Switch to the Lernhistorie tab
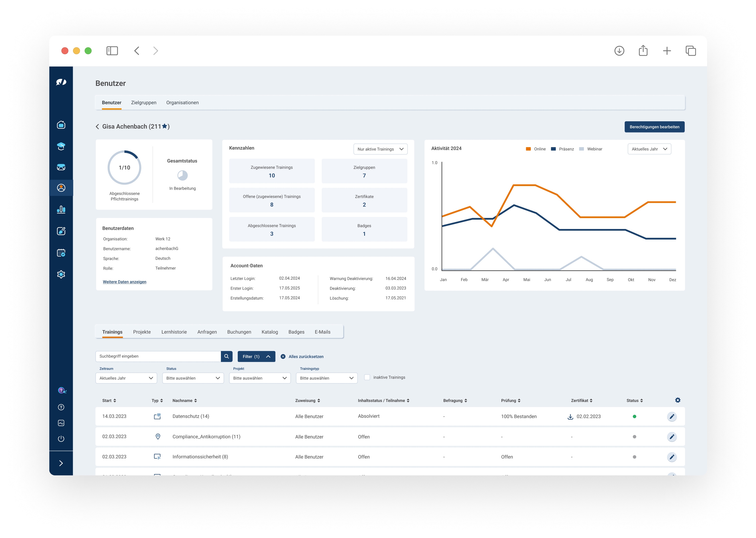Viewport: 756px width, 538px height. click(174, 332)
